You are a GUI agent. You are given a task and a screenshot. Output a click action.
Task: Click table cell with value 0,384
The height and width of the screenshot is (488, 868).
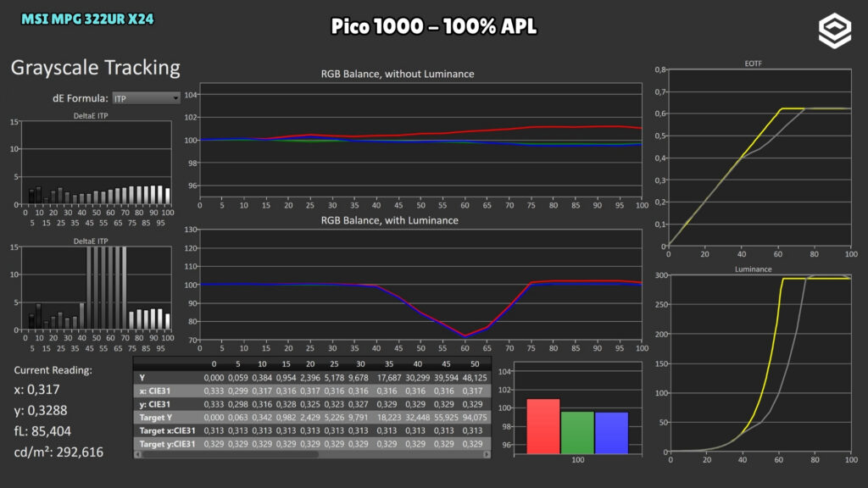tap(262, 378)
